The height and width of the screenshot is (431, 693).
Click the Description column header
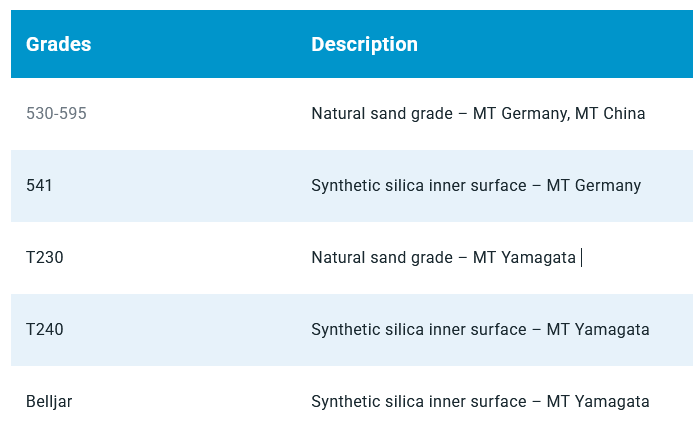(364, 44)
